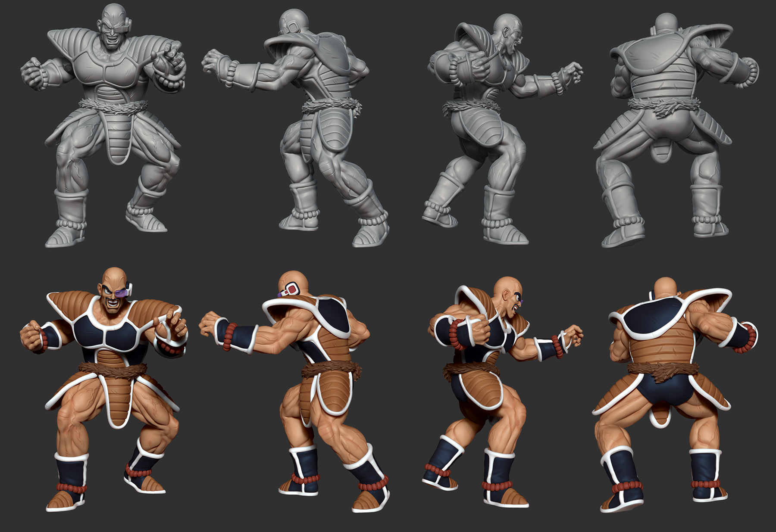776x532 pixels.
Task: Select the gray back-view sculpt render
Action: pyautogui.click(x=676, y=130)
